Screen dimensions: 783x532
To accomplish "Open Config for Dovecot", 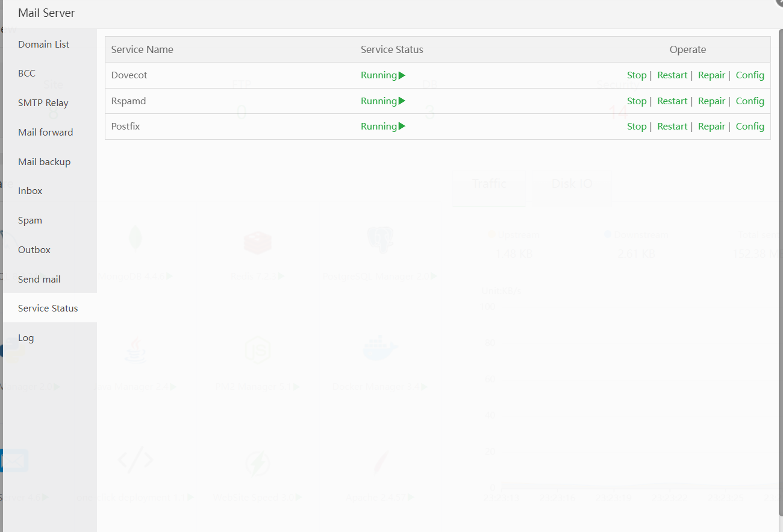I will tap(750, 75).
